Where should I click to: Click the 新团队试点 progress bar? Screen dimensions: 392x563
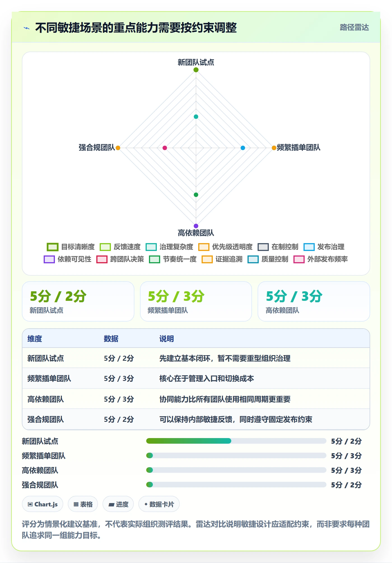[x=236, y=441]
